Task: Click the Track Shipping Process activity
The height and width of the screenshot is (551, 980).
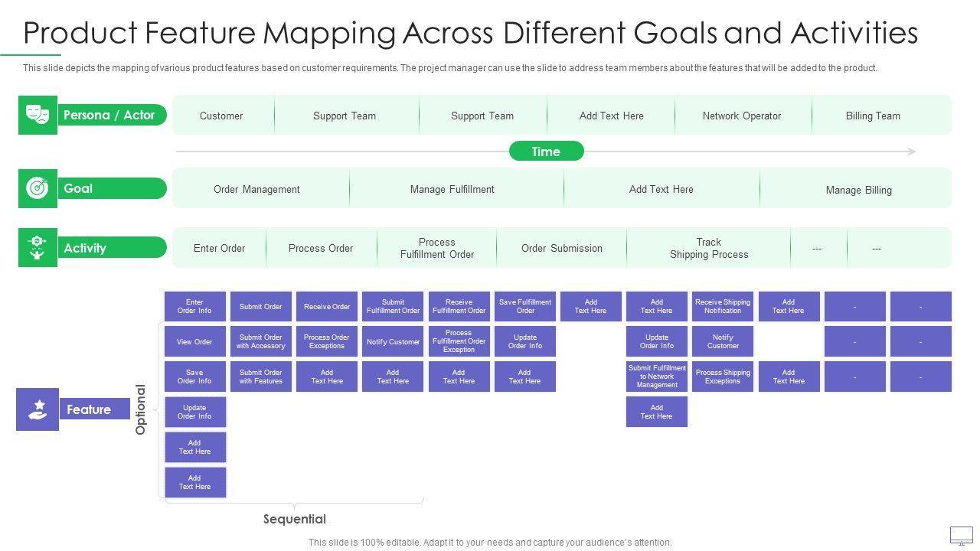Action: pyautogui.click(x=709, y=248)
